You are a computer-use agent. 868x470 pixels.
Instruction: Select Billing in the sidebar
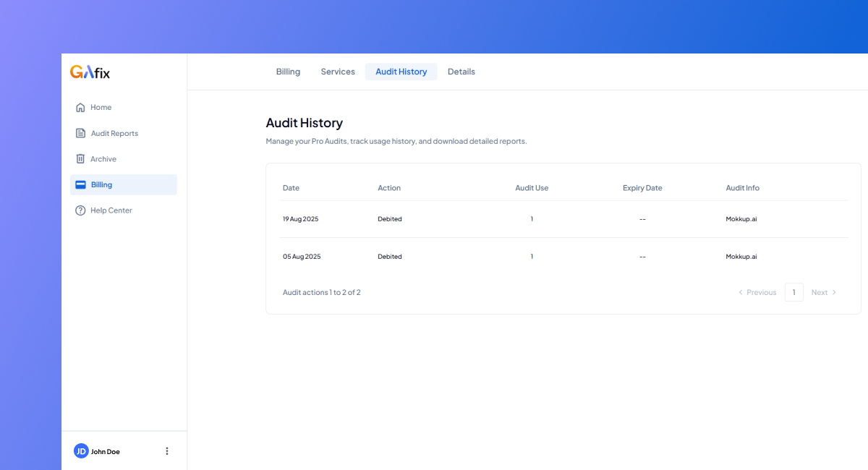click(x=124, y=184)
